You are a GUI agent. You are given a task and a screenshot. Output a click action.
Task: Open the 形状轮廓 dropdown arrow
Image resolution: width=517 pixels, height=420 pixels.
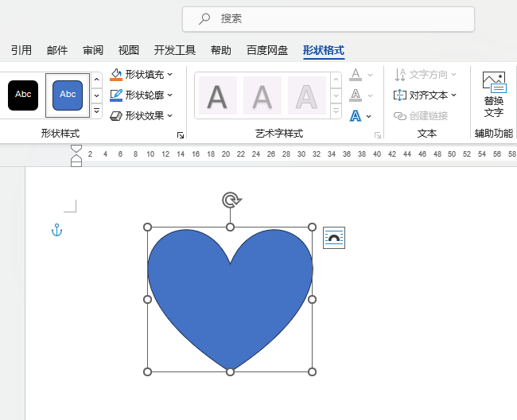click(x=170, y=95)
